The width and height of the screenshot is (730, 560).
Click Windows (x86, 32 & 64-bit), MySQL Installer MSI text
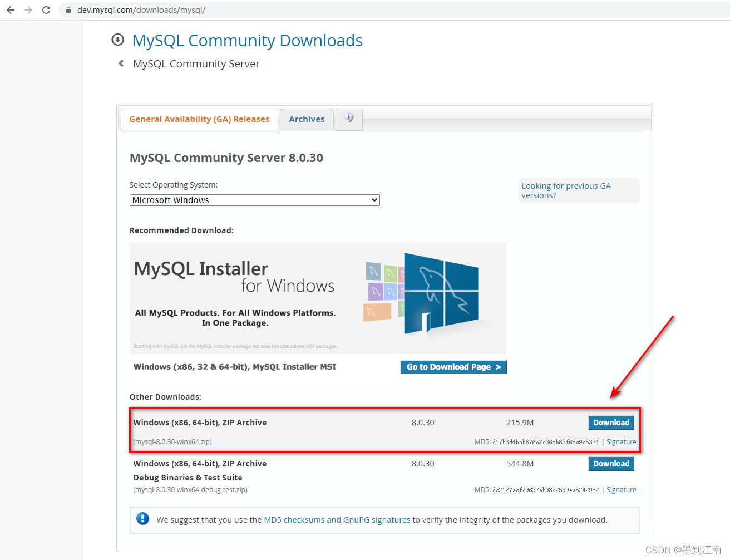(235, 367)
